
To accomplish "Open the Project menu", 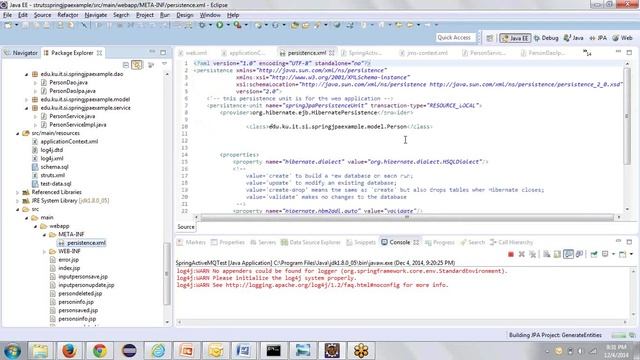I will (144, 15).
